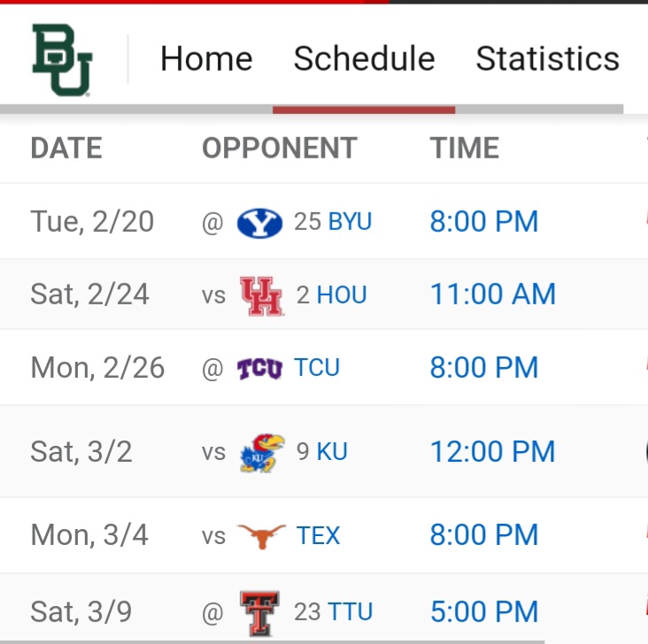Click the Texas Tech logo
This screenshot has width=648, height=644.
click(x=260, y=613)
